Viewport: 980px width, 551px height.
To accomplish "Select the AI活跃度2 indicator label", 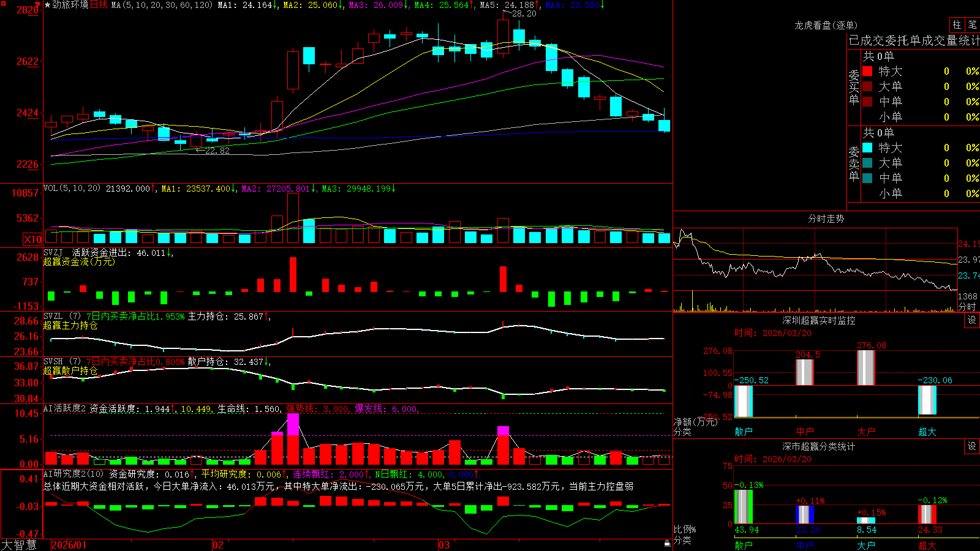I will (64, 409).
